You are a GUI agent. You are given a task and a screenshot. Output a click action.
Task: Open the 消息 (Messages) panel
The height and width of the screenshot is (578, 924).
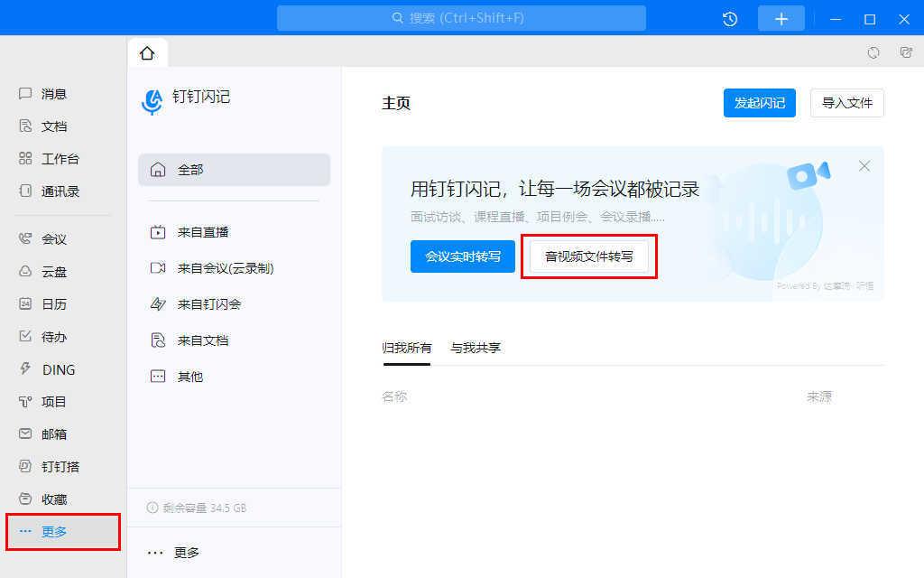point(51,93)
